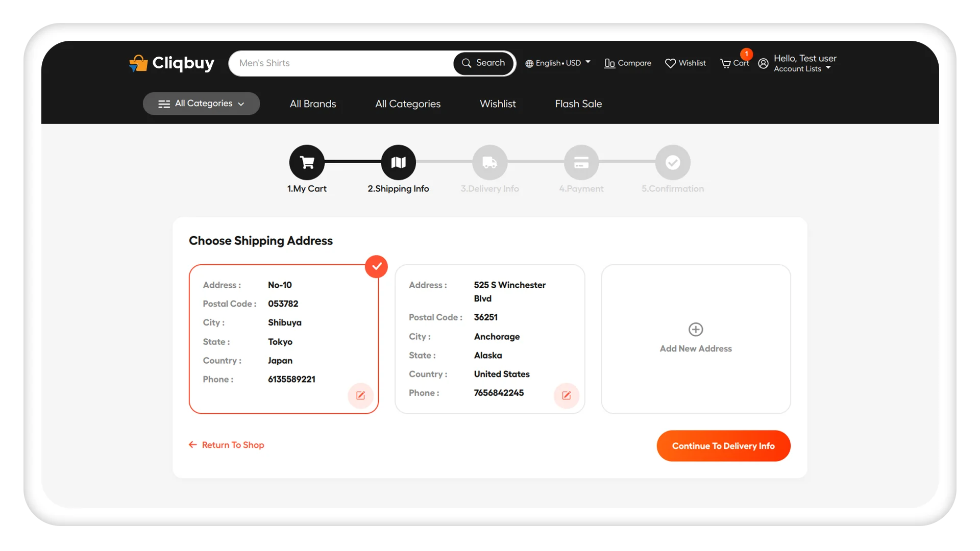Click the Return To Shop link
The height and width of the screenshot is (551, 980).
click(226, 445)
